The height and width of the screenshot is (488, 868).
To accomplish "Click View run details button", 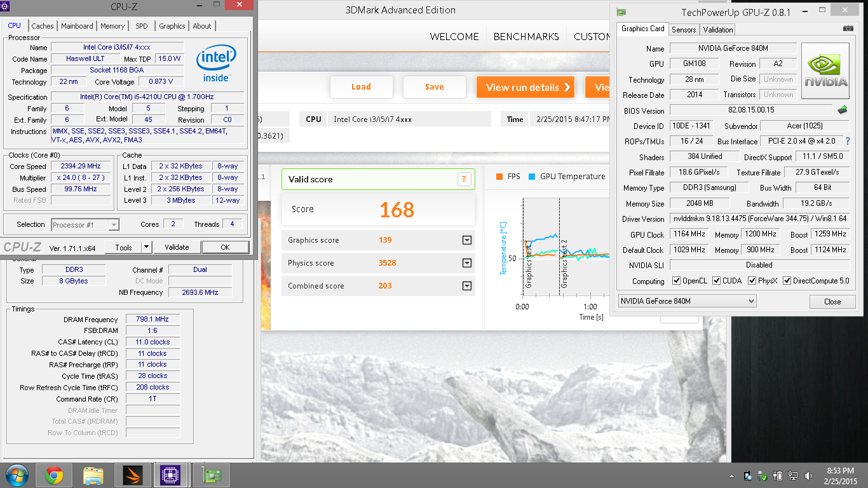I will tap(526, 87).
